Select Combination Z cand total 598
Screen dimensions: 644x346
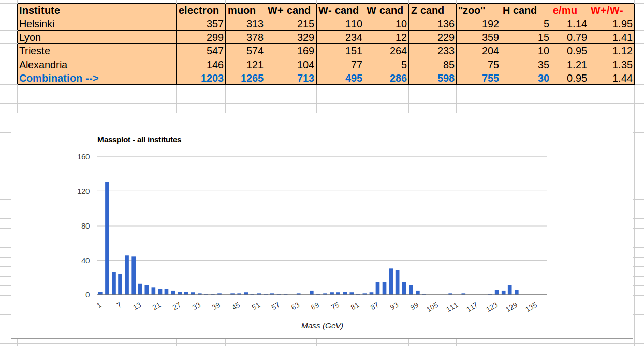tap(432, 78)
